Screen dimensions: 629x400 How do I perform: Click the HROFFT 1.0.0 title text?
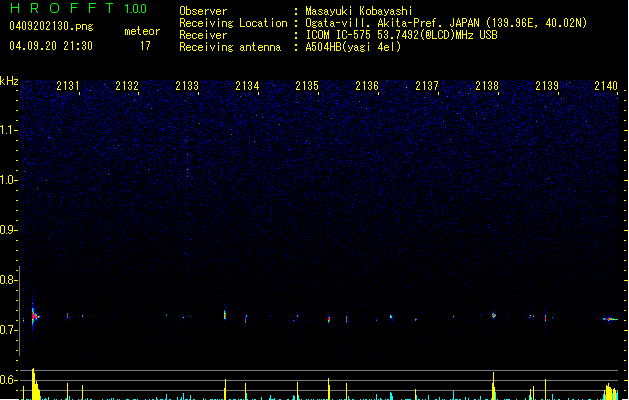(78, 8)
